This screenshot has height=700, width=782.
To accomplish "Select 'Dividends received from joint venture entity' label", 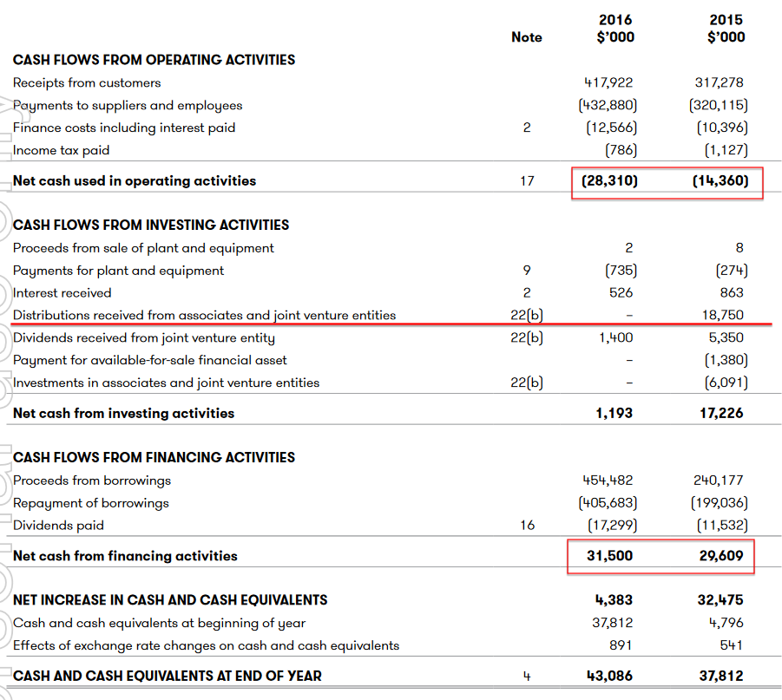I will coord(143,338).
